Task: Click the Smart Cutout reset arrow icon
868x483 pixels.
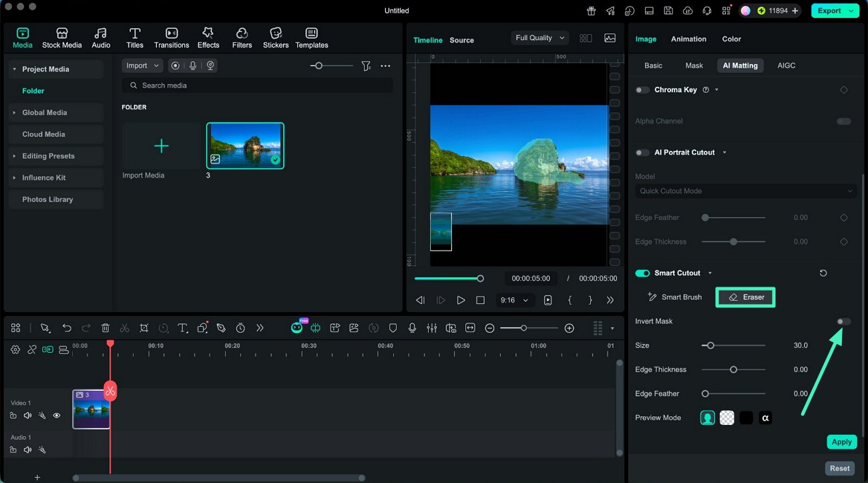Action: 823,273
